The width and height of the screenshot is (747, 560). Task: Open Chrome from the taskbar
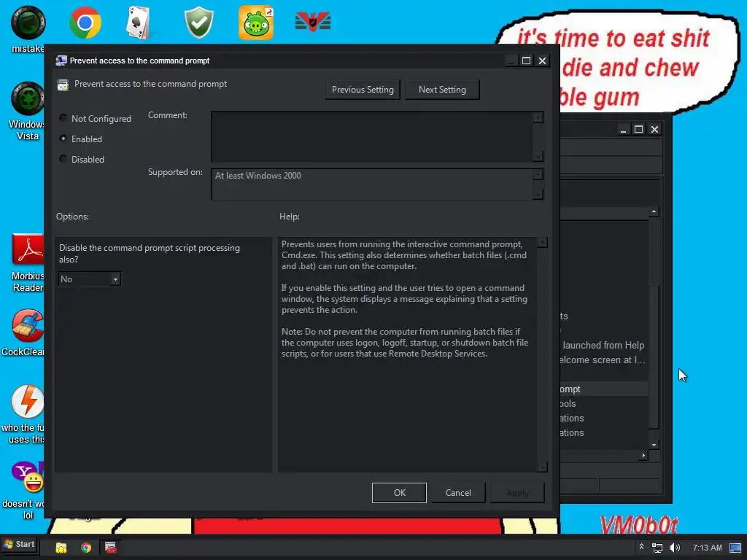[86, 548]
